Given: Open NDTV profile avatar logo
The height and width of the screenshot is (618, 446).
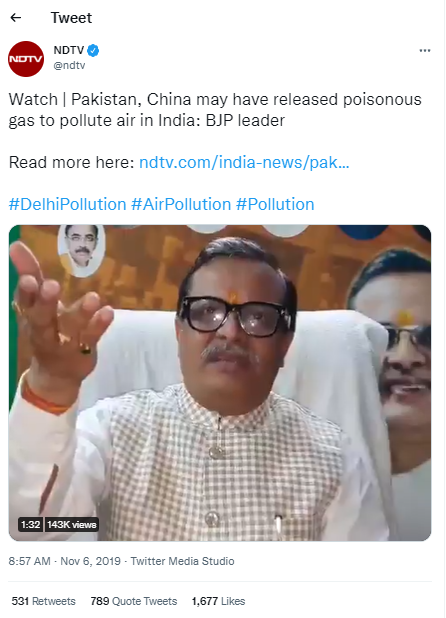Looking at the screenshot, I should [x=26, y=59].
